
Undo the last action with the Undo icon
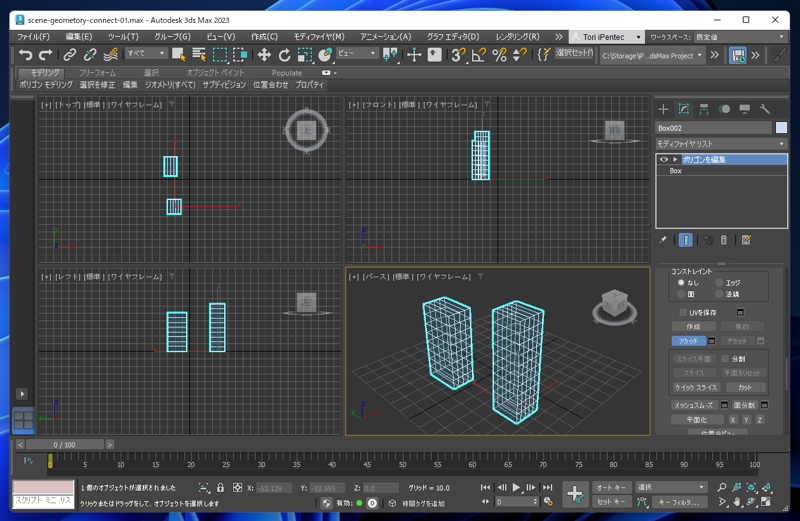pyautogui.click(x=25, y=54)
